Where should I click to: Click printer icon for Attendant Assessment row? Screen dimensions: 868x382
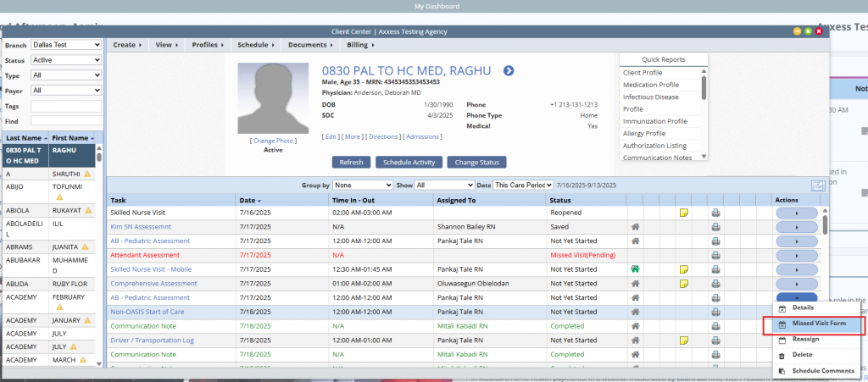coord(716,255)
